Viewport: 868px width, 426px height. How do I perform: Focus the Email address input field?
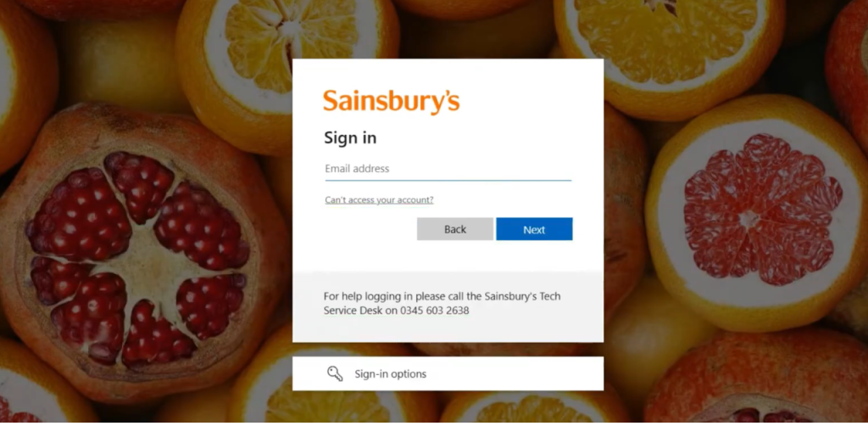point(448,168)
